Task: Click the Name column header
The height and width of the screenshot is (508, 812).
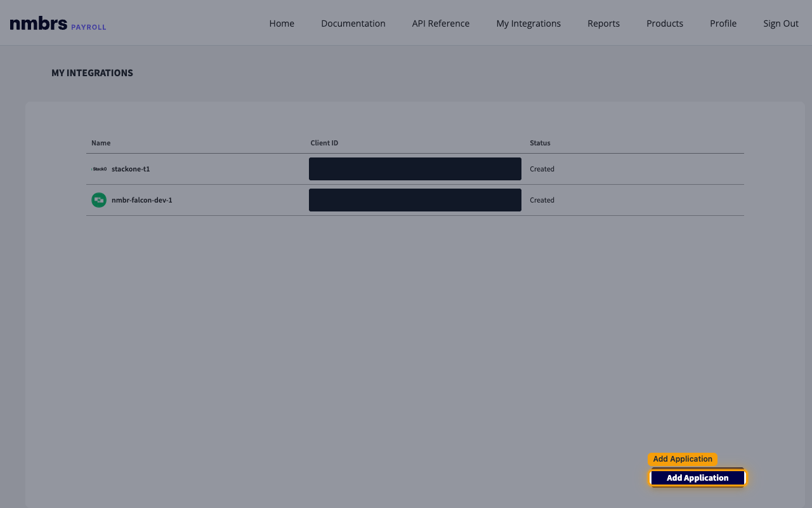Action: pos(101,143)
